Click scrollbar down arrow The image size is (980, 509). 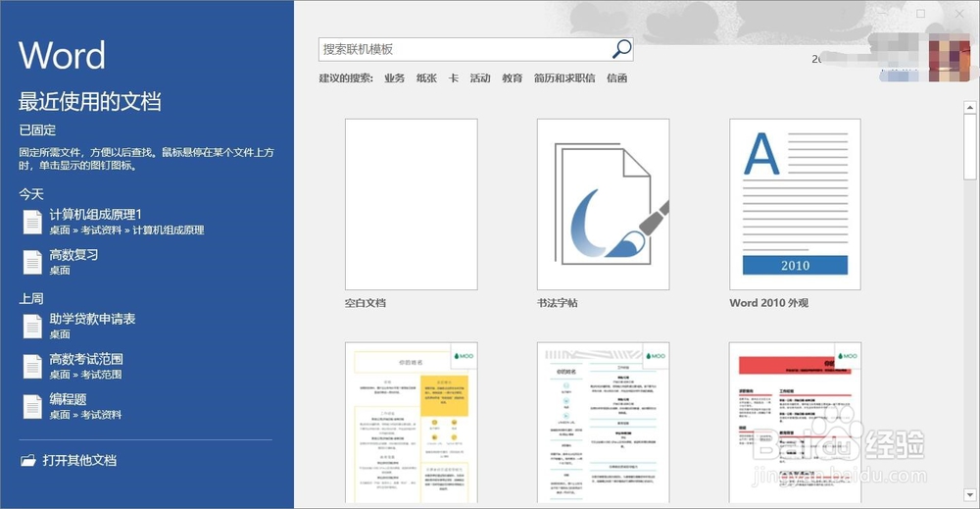click(x=970, y=494)
